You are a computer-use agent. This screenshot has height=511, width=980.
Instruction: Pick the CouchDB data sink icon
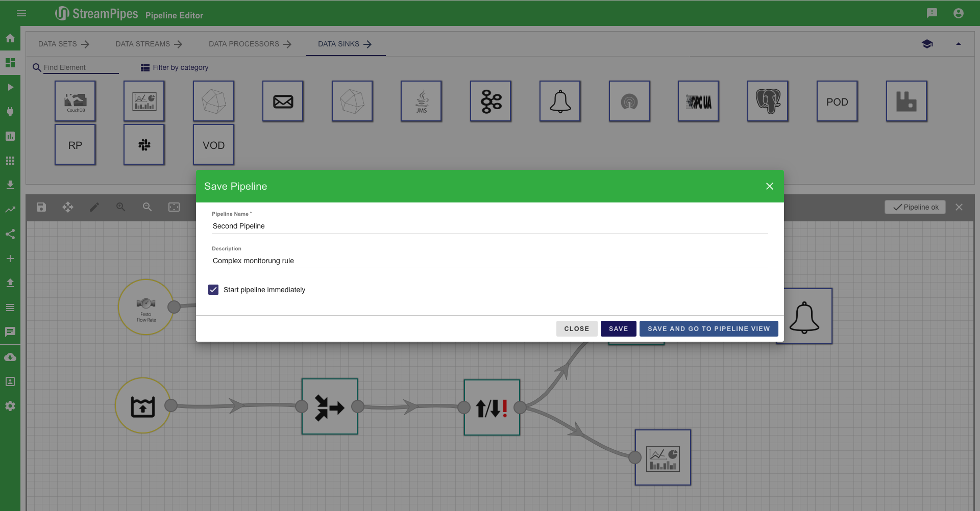(x=75, y=101)
